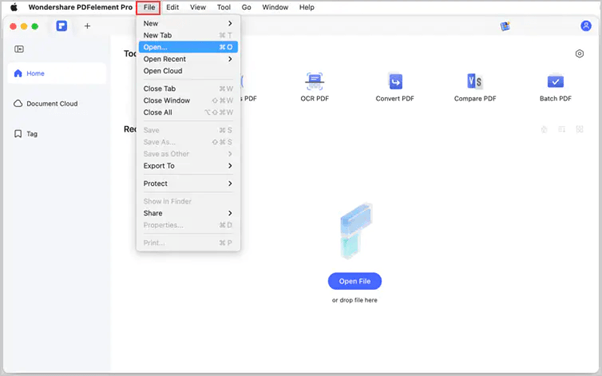Launch the OCR PDF tool
Image resolution: width=602 pixels, height=376 pixels.
[314, 87]
